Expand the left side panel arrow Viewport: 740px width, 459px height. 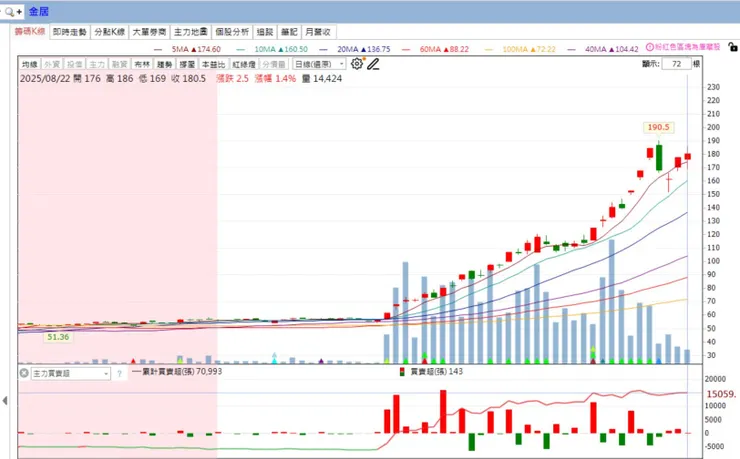(5, 401)
